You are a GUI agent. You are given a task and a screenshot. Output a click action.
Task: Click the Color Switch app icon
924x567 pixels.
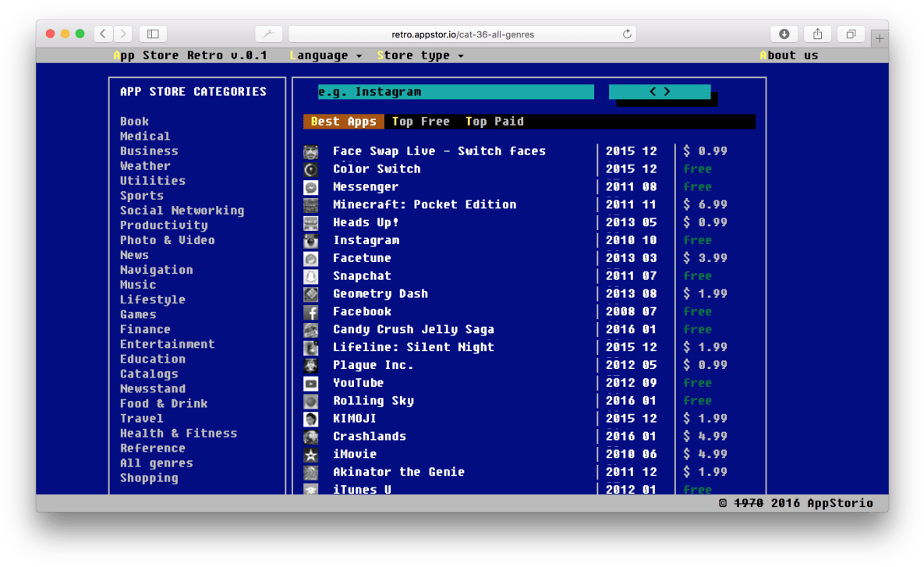tap(310, 170)
